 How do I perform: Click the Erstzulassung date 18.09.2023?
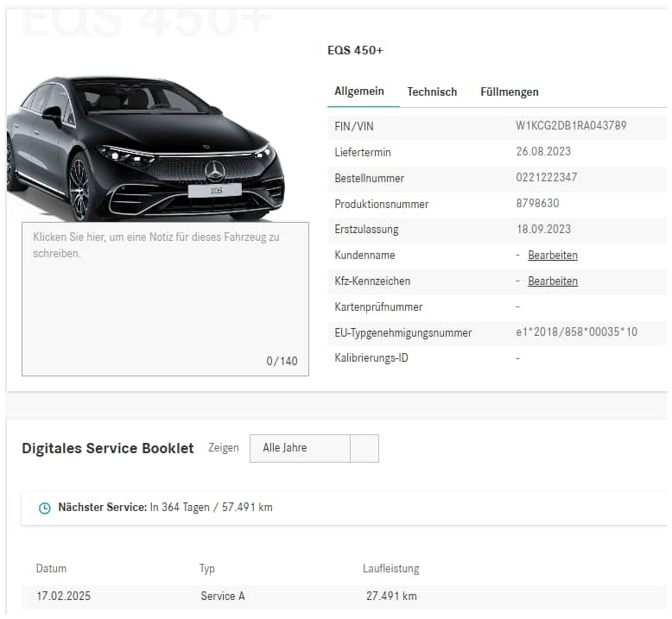(544, 229)
